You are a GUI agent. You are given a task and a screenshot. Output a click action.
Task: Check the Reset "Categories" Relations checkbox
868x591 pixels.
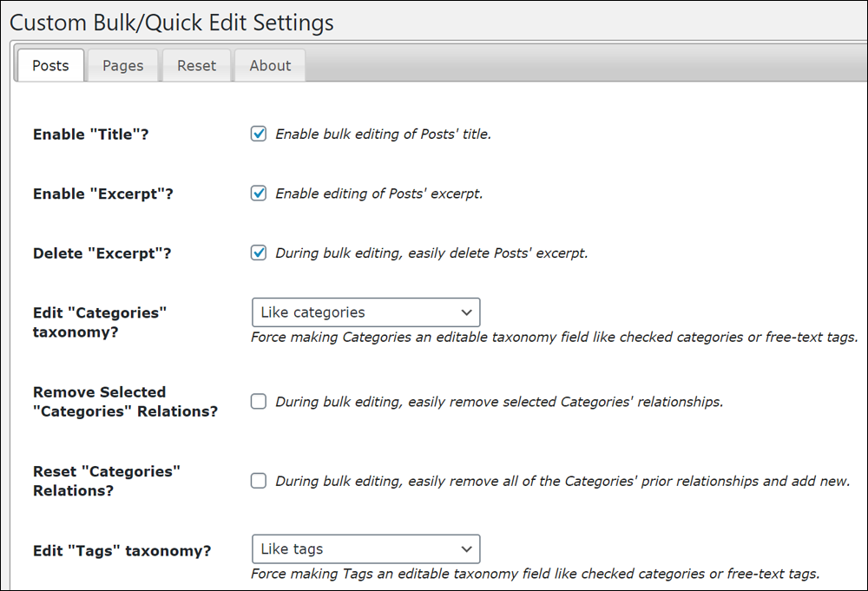click(x=259, y=481)
